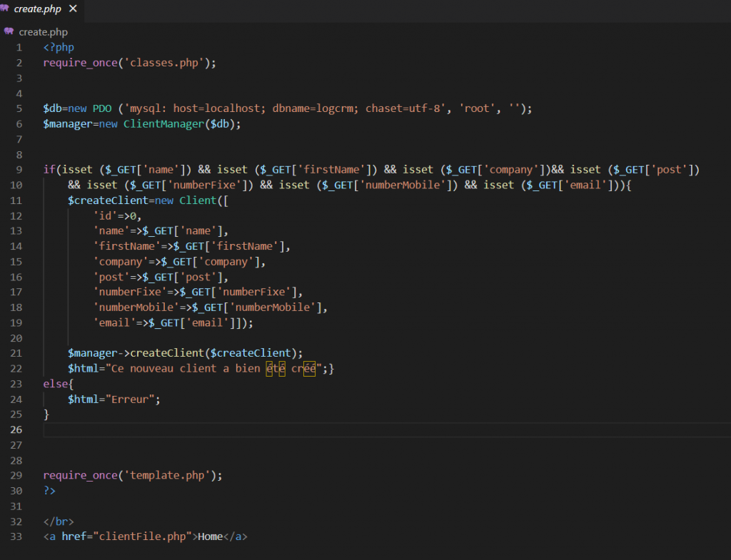Click the 'company' key on line 15
Screen dimensions: 731x560
click(x=121, y=261)
